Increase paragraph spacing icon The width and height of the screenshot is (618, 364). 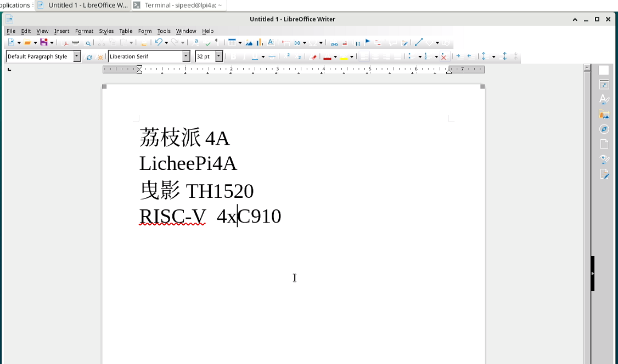coord(504,56)
